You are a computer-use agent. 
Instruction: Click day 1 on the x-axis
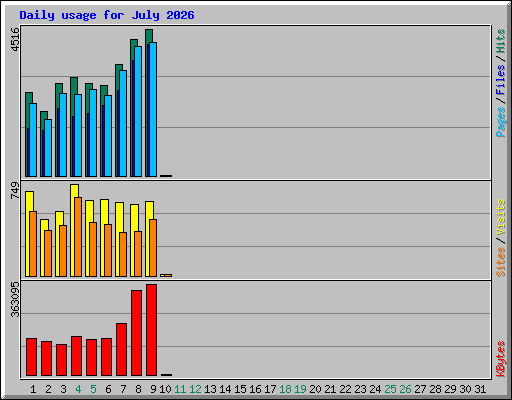pos(33,389)
